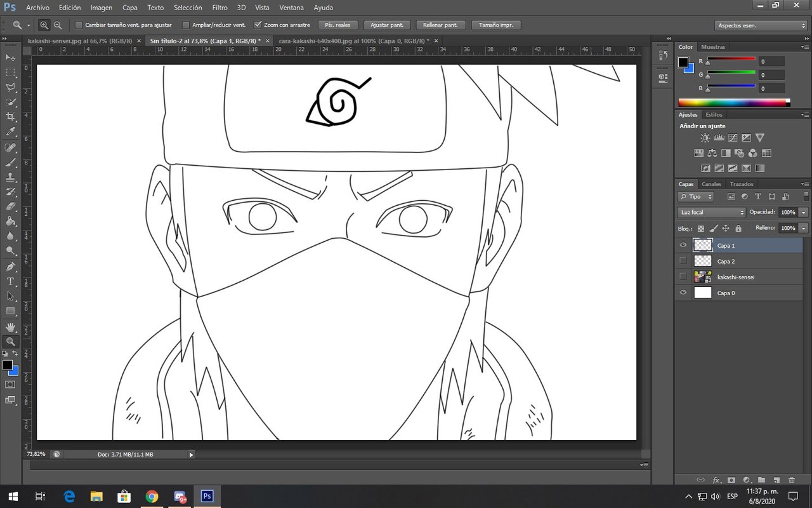Show the kakashi-sensei layer

(683, 277)
